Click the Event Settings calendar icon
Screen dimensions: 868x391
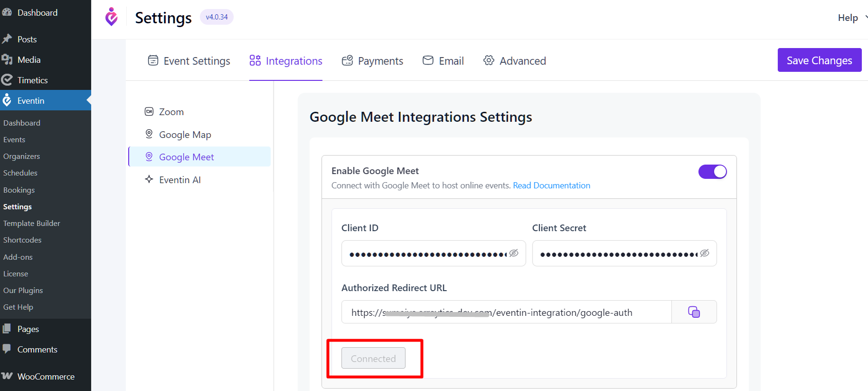[x=153, y=60]
